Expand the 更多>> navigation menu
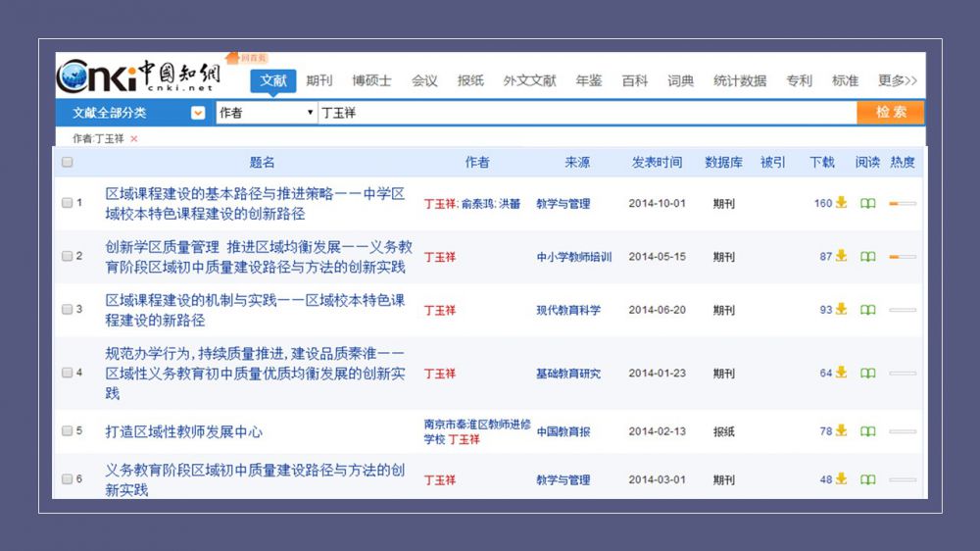The width and height of the screenshot is (980, 551). pos(897,80)
